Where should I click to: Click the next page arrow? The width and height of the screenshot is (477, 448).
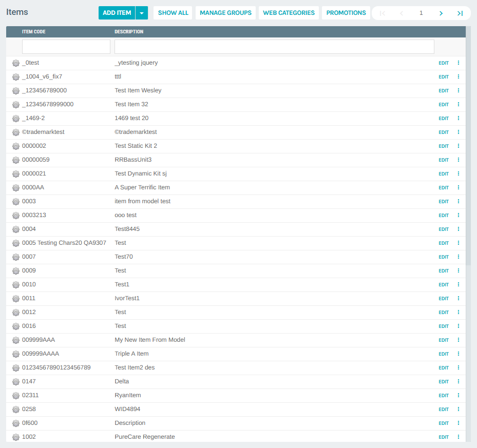coord(441,13)
